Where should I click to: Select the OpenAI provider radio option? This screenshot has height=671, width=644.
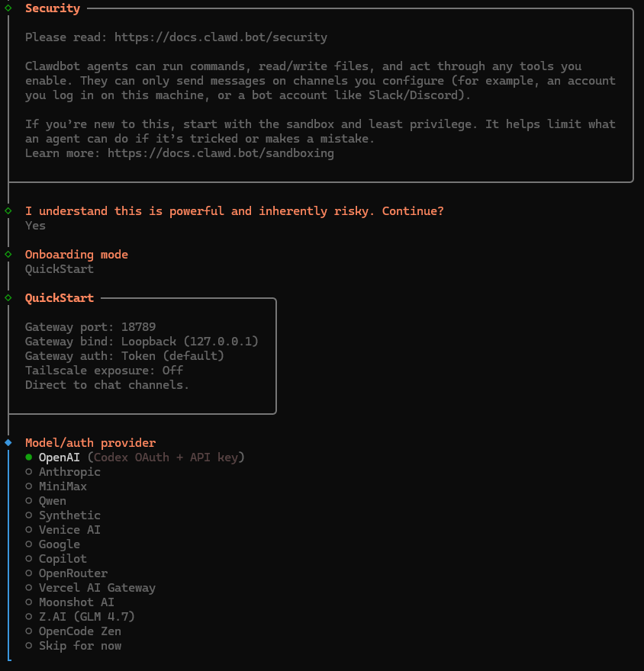[58, 457]
